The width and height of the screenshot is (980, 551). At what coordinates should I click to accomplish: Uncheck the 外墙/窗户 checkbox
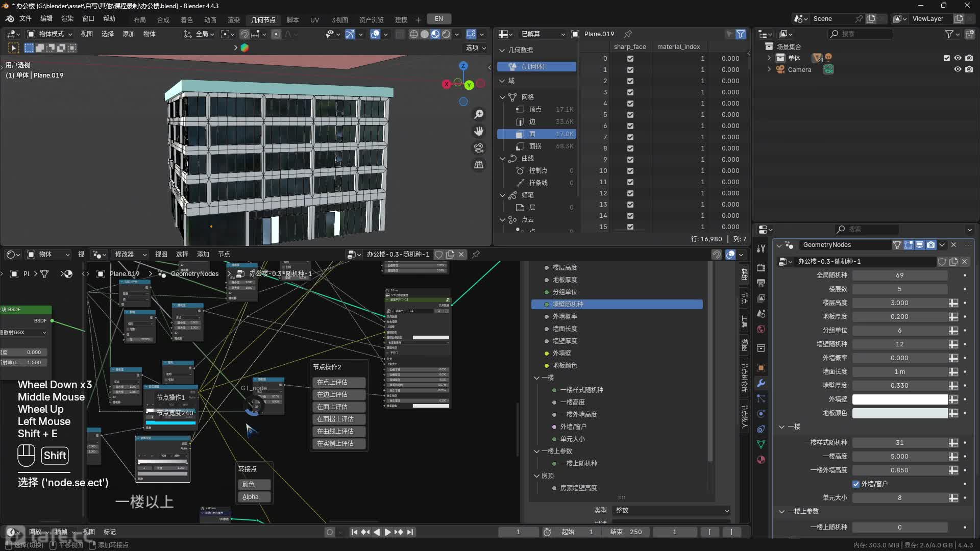[856, 484]
